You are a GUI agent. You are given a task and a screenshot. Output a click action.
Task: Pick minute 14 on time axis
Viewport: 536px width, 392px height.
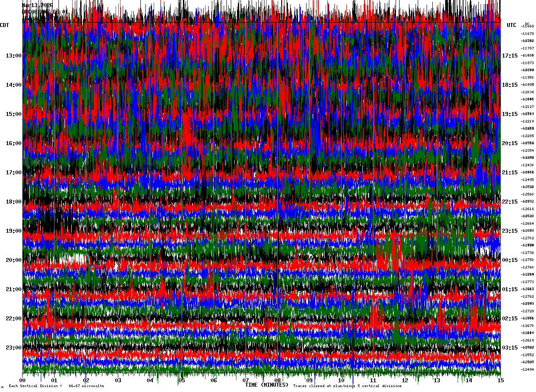click(x=469, y=380)
